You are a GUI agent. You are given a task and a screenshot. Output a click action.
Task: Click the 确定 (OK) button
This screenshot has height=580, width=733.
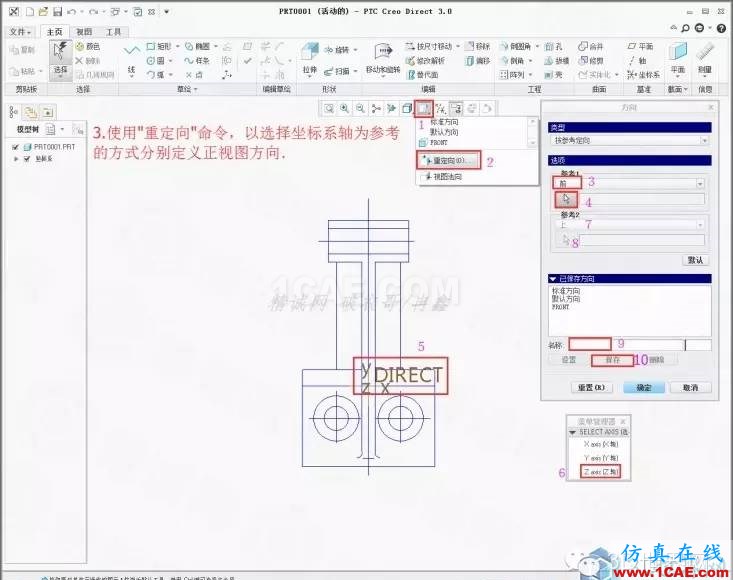[x=644, y=387]
